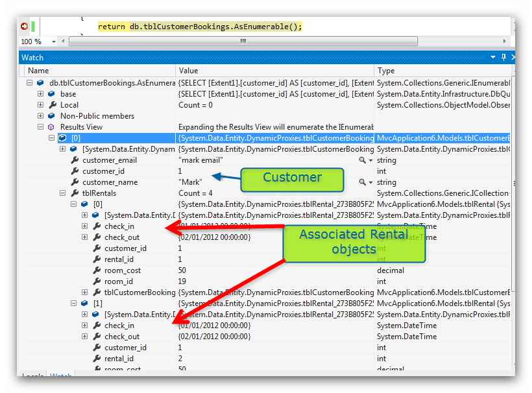Expand the base node
Screen dimensions: 532x393
click(x=40, y=94)
